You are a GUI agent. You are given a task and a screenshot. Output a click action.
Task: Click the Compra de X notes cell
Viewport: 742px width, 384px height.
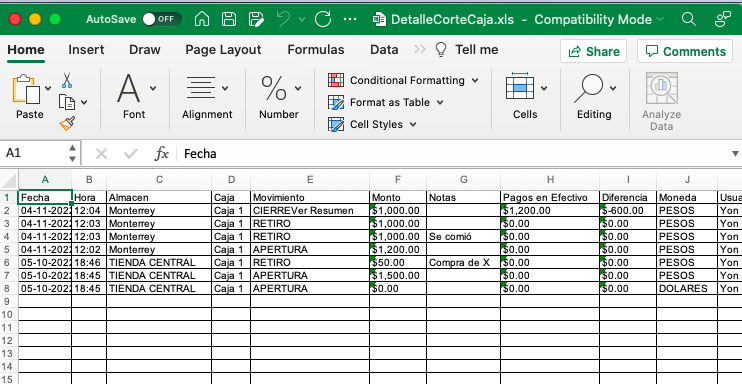(x=463, y=262)
